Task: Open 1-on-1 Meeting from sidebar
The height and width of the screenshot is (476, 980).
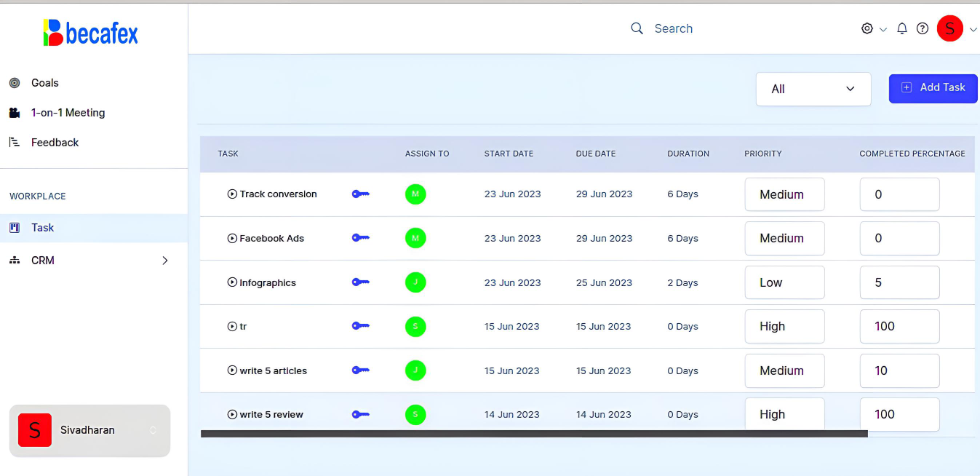Action: 68,113
